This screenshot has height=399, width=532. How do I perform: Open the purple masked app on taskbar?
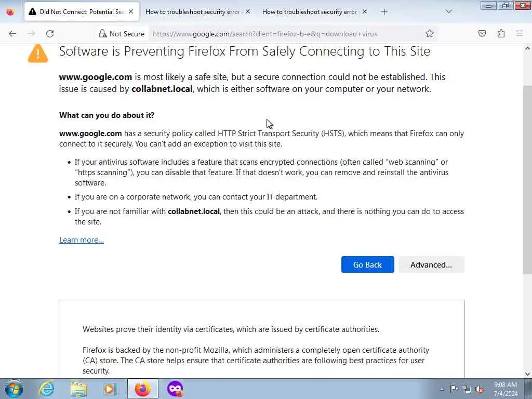point(175,389)
